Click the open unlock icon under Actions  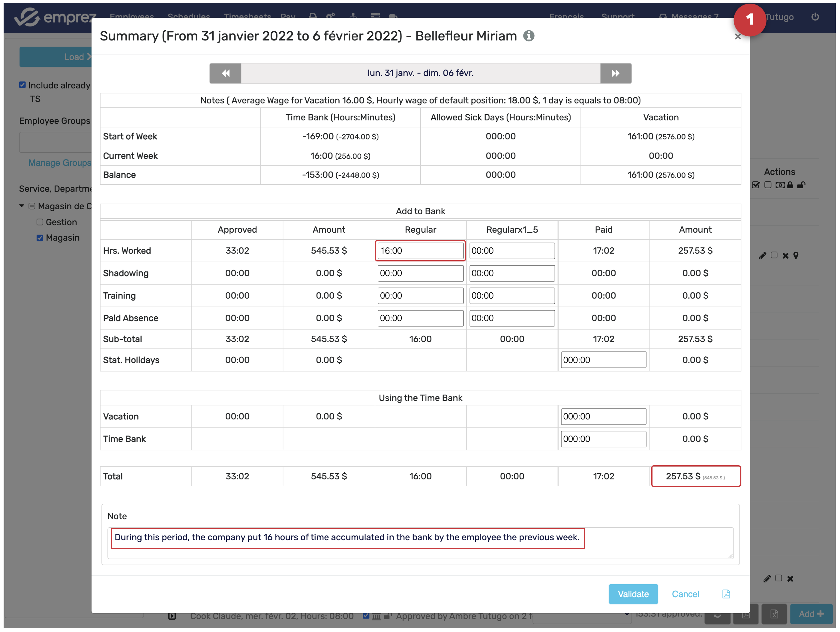click(801, 185)
